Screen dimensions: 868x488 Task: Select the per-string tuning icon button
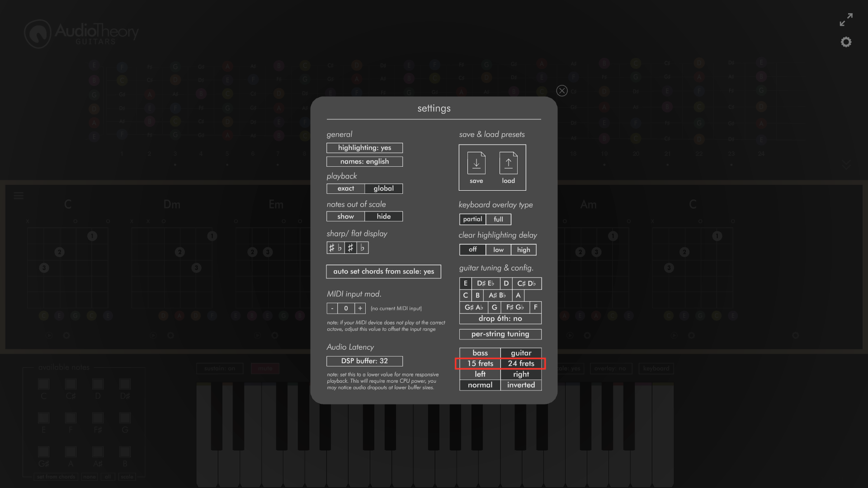tap(500, 333)
